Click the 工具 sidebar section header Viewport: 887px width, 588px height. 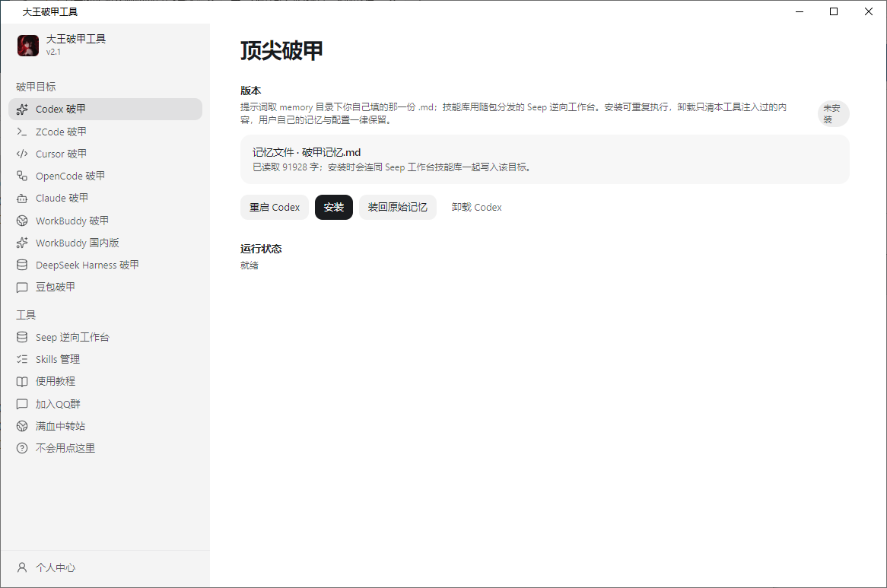click(26, 315)
